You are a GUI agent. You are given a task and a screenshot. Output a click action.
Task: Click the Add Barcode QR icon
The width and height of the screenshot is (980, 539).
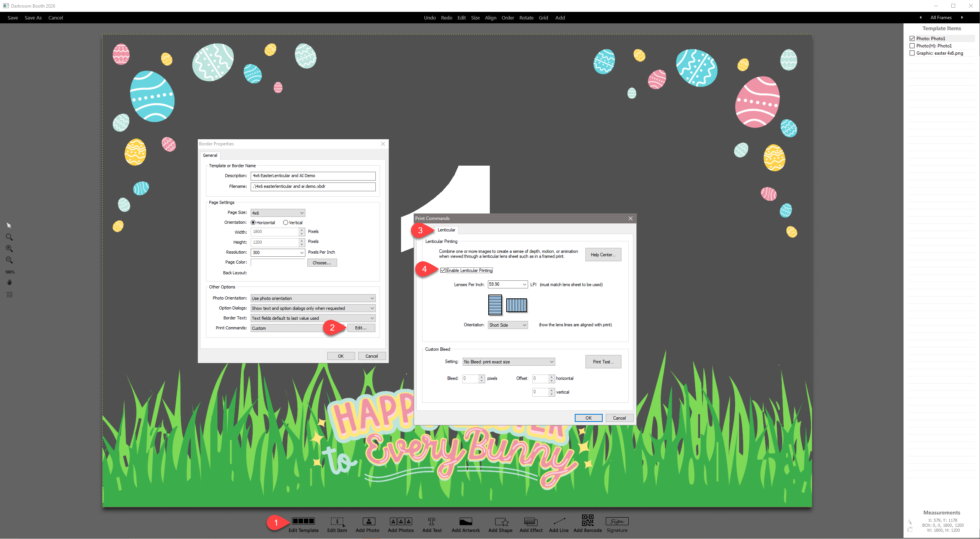point(587,521)
